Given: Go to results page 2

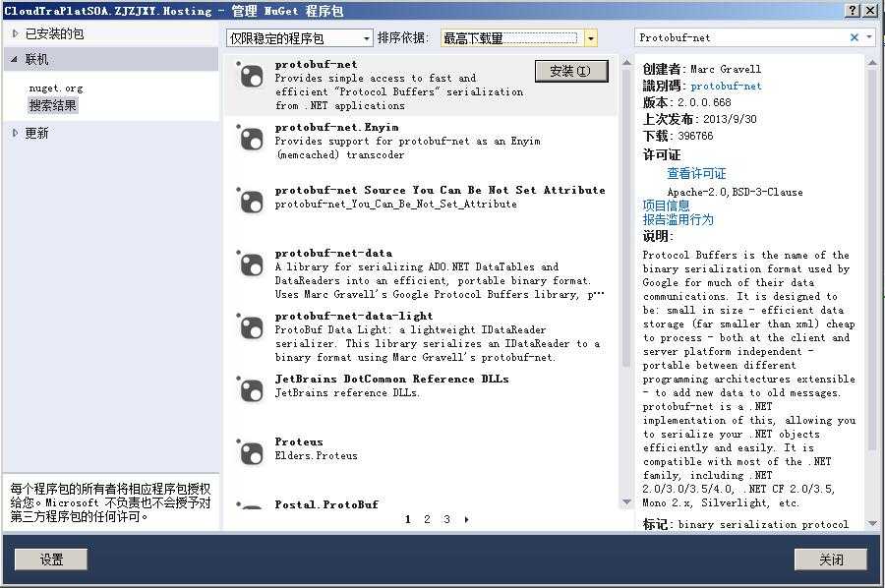Looking at the screenshot, I should tap(428, 519).
